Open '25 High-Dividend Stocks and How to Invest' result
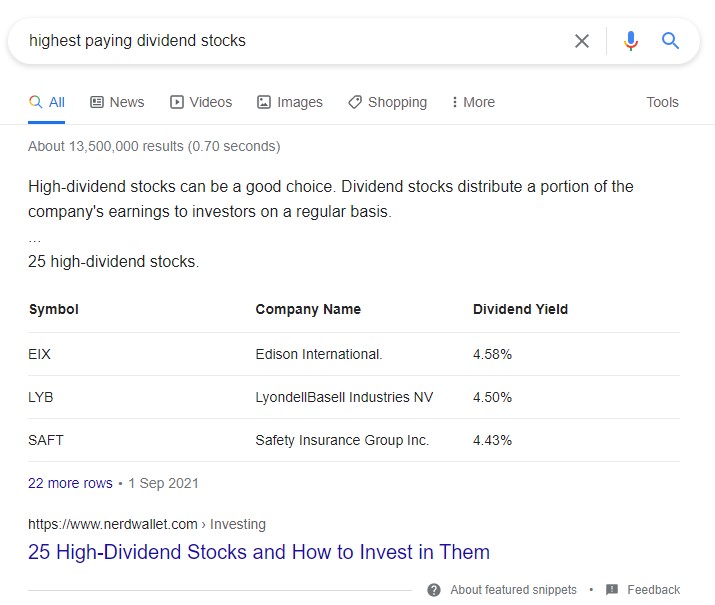 [x=259, y=552]
